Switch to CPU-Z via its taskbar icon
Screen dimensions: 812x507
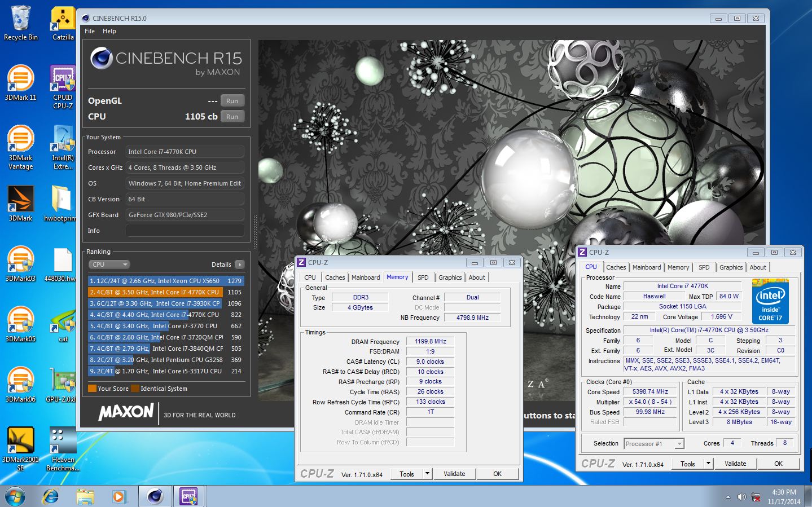point(189,496)
